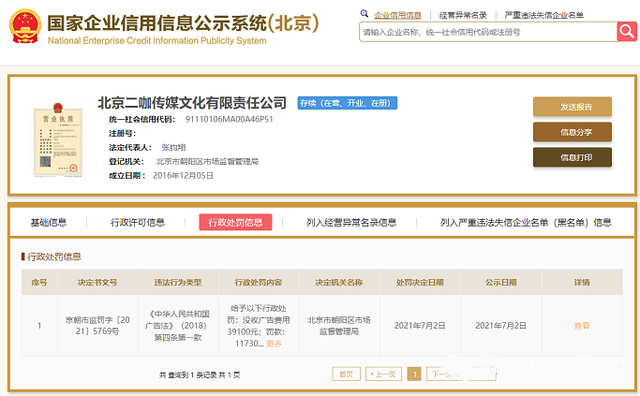640x396 pixels.
Task: Expand penalty content via 更多 link
Action: click(x=274, y=343)
